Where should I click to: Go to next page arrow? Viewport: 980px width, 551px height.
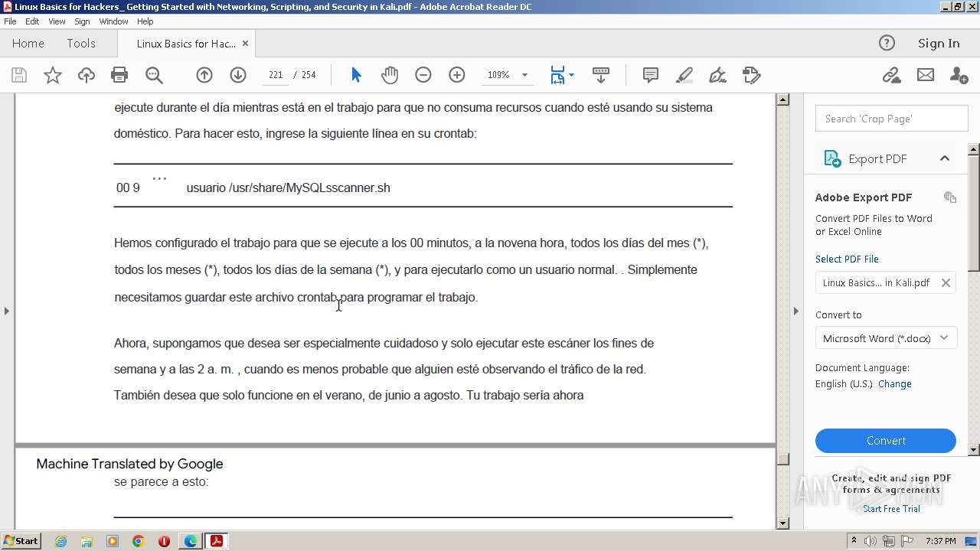coord(238,75)
